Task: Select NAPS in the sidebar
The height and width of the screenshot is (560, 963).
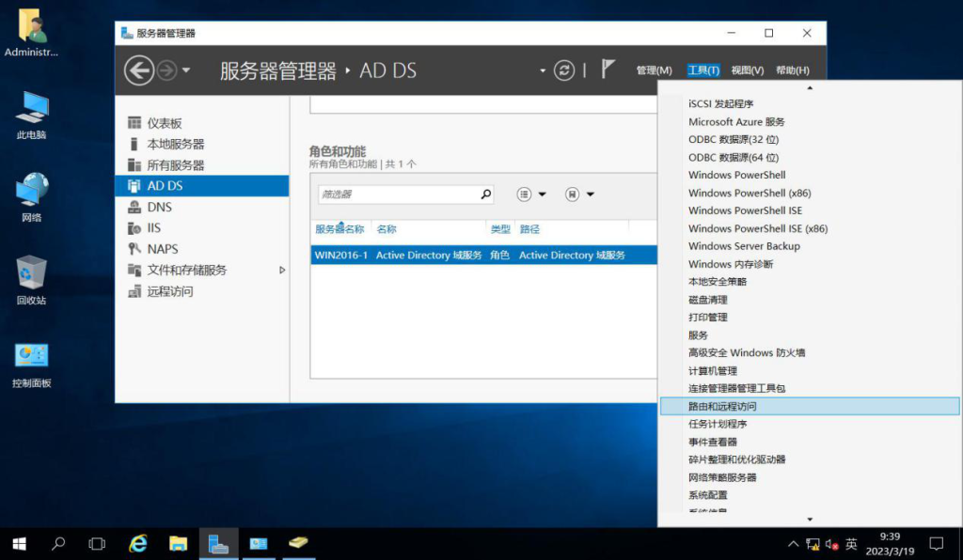Action: [x=202, y=249]
